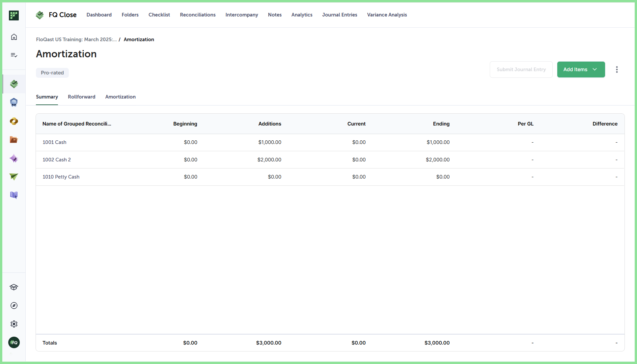The width and height of the screenshot is (637, 364).
Task: Open the orange folder app icon
Action: click(14, 140)
